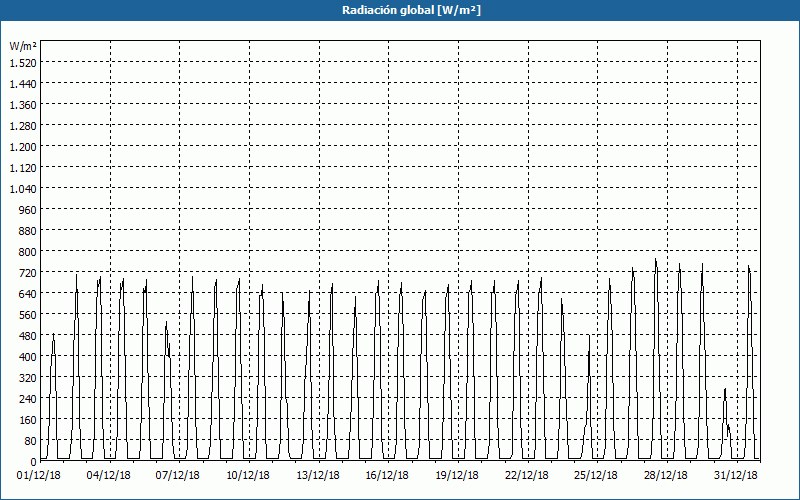Click the 160 y-axis value
800x500 pixels.
(28, 420)
